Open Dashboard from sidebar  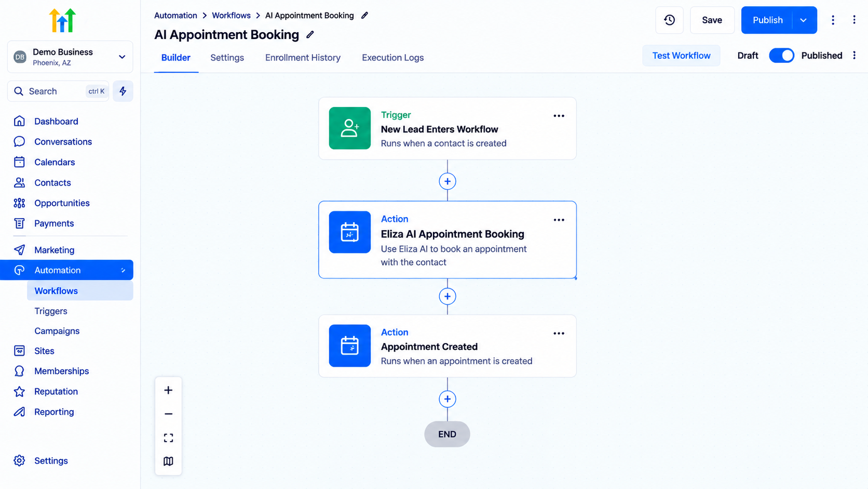[56, 121]
